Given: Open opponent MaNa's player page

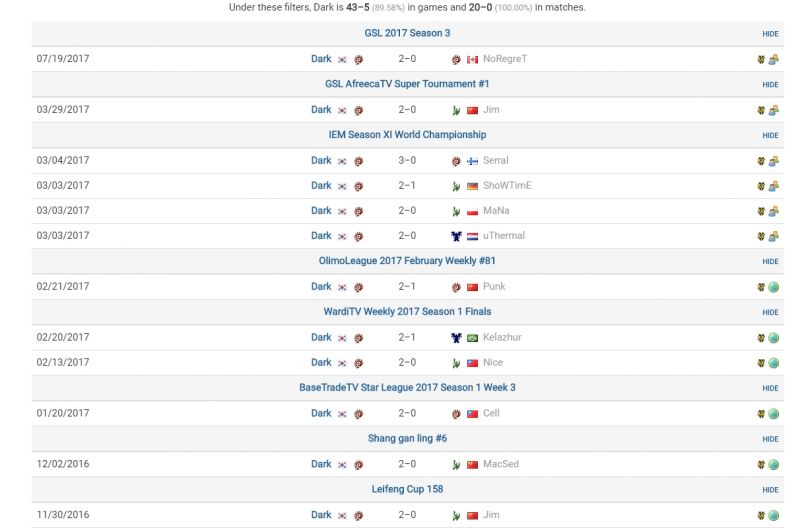Looking at the screenshot, I should 495,211.
